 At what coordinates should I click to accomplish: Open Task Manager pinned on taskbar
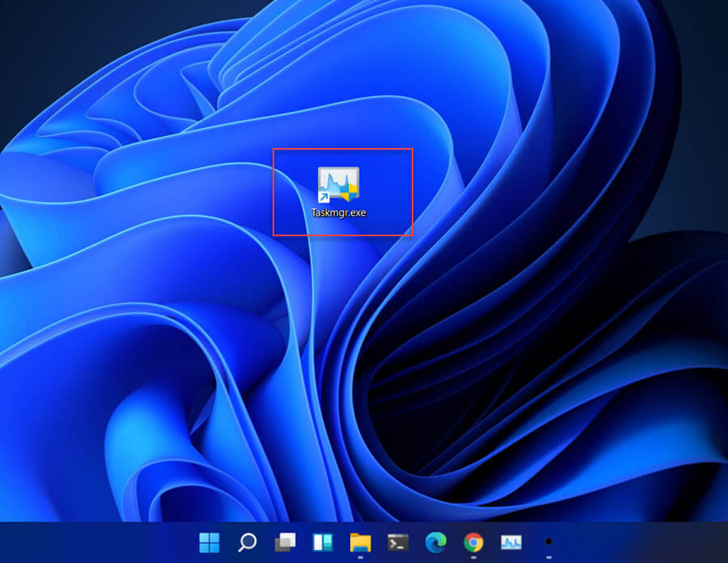click(x=511, y=542)
